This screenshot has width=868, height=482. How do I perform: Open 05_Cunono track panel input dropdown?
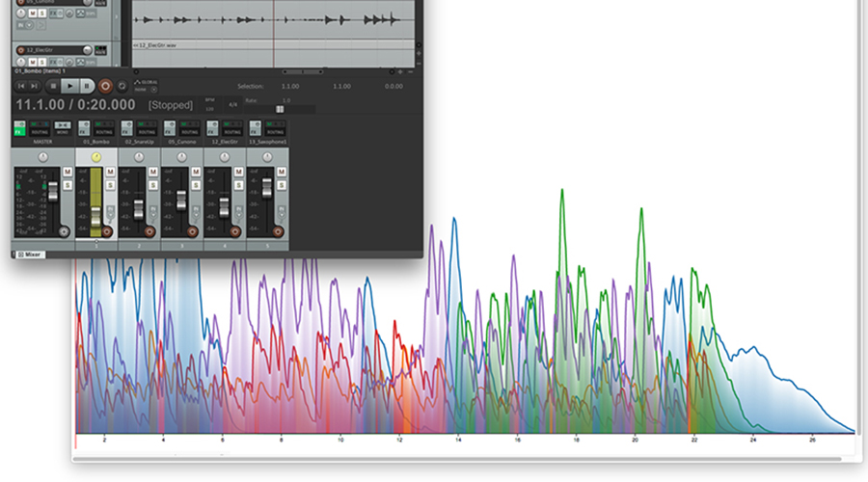coord(23,25)
